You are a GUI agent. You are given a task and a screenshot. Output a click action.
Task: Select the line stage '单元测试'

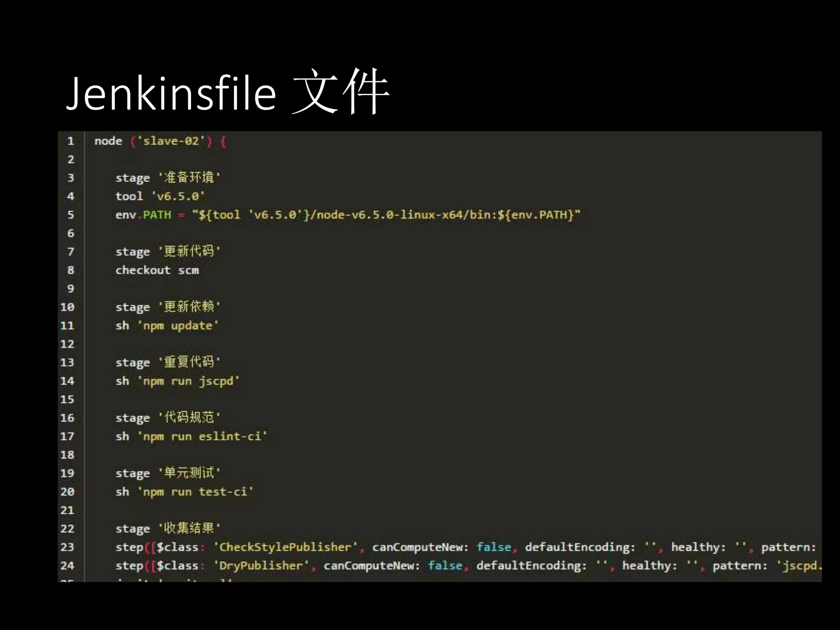pos(168,473)
